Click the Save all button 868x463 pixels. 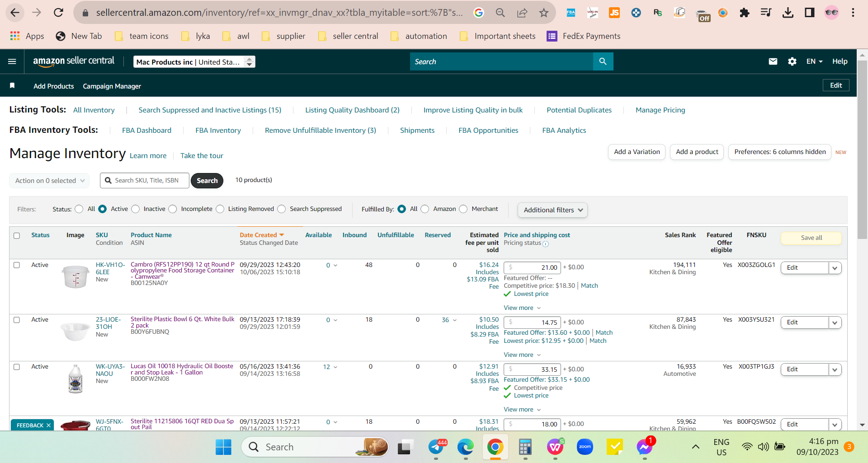[811, 238]
